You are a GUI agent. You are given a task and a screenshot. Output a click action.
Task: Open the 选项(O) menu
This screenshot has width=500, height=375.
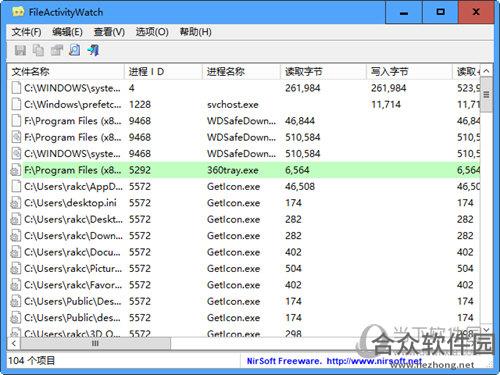click(152, 32)
